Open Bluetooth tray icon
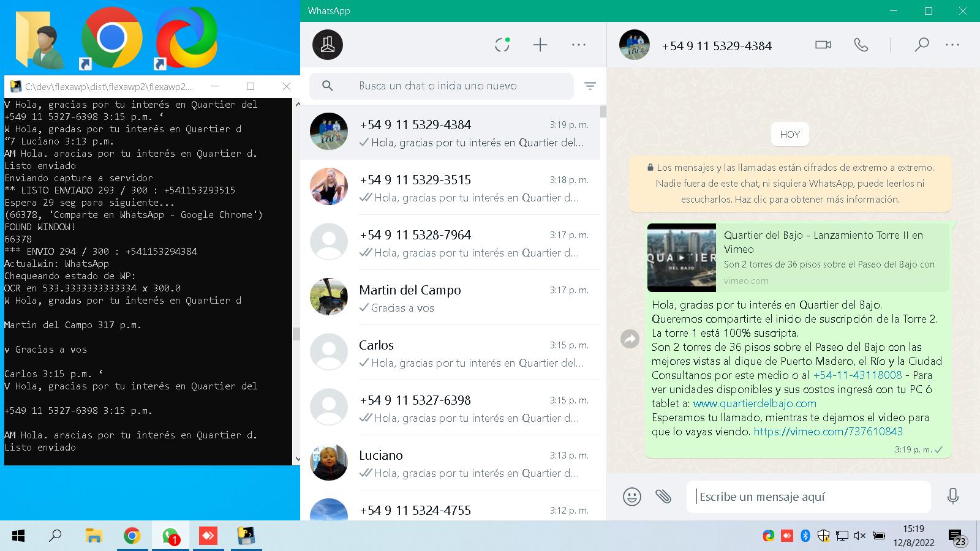 (x=805, y=536)
